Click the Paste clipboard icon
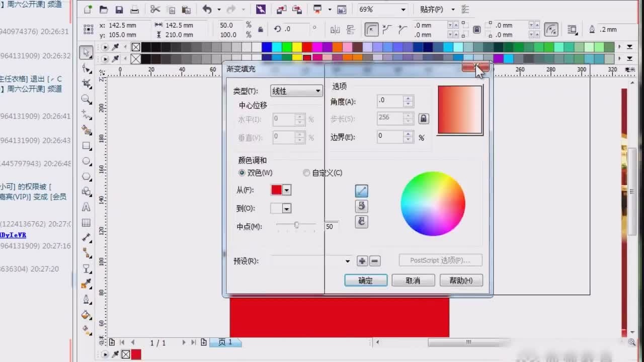This screenshot has height=362, width=644. pyautogui.click(x=186, y=10)
